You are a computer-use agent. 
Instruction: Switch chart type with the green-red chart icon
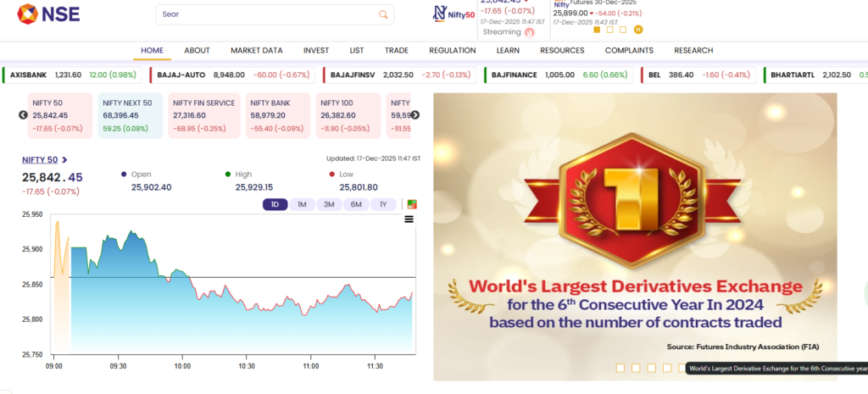(x=412, y=204)
